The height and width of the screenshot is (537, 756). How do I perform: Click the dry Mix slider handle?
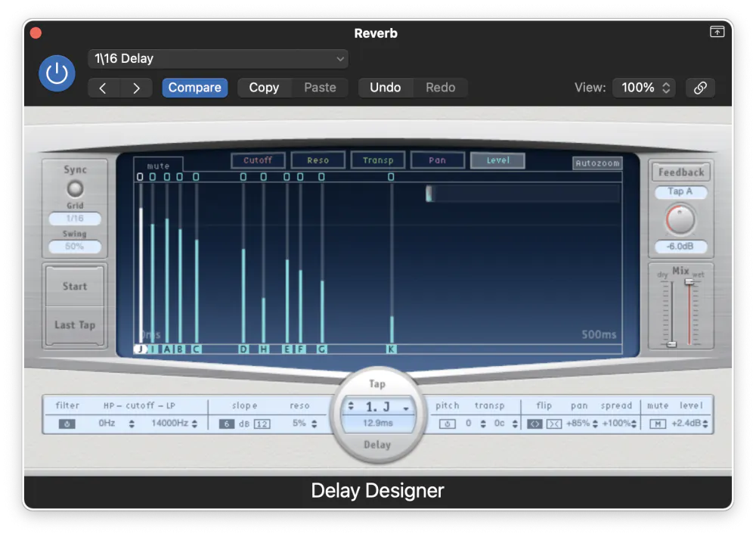pos(671,344)
